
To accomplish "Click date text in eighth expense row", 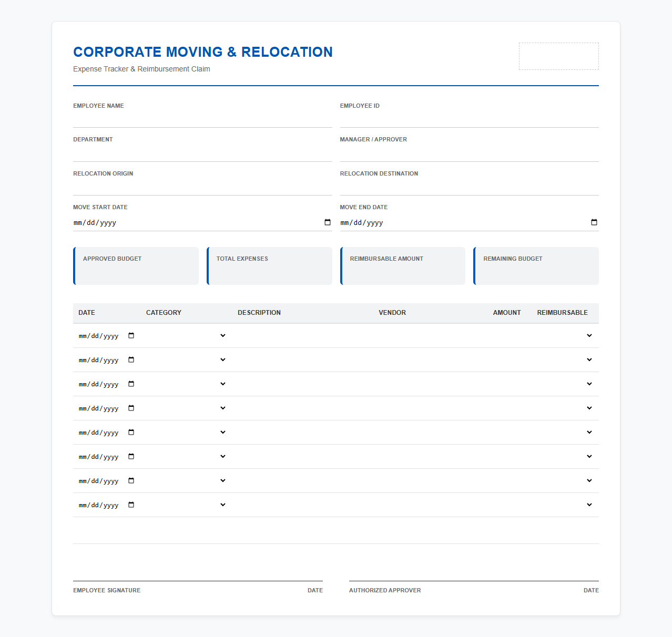I will [99, 505].
